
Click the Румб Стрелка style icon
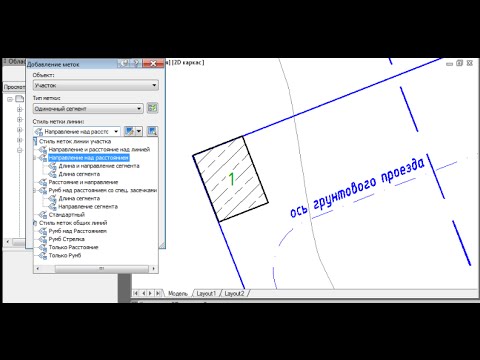coord(43,239)
